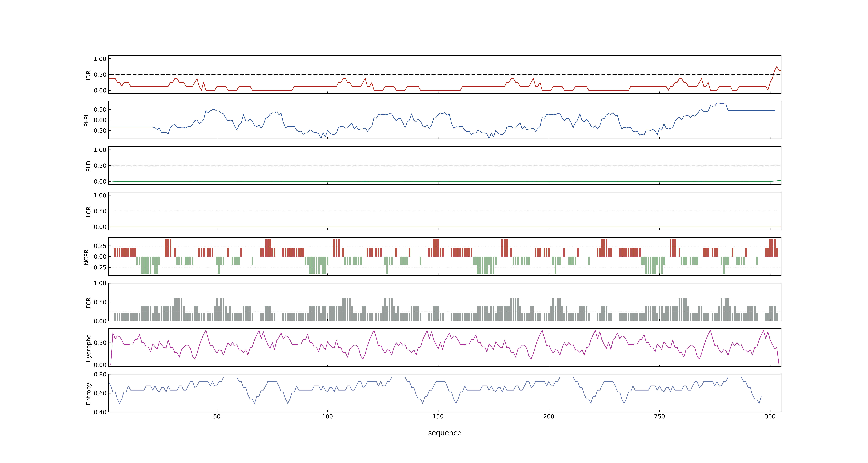The image size is (868, 463).
Task: Select the -0.50 tick of the Pi-Pi panel
Action: tap(99, 131)
